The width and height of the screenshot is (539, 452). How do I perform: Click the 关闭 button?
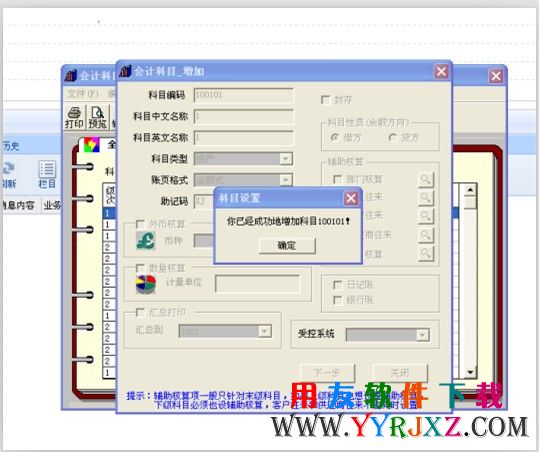point(400,373)
